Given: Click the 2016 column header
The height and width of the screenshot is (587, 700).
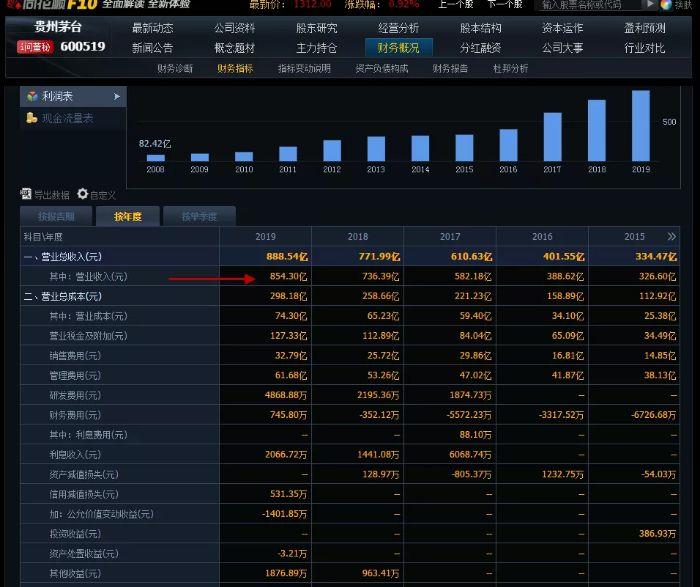Looking at the screenshot, I should (542, 237).
